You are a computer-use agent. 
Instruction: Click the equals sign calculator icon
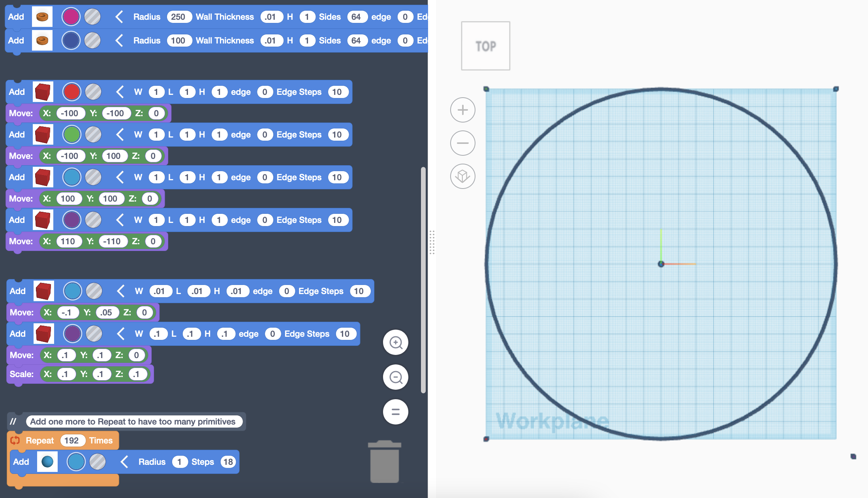pos(396,411)
